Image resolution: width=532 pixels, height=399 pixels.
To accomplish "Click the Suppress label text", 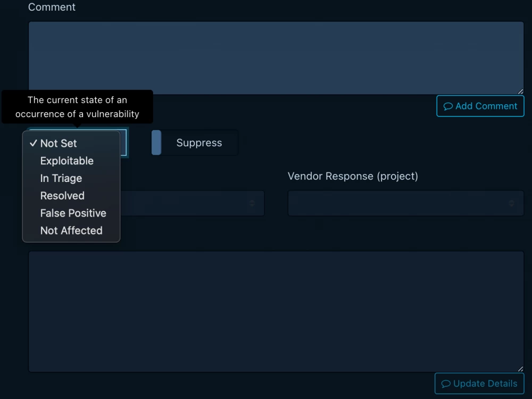I will pos(199,143).
